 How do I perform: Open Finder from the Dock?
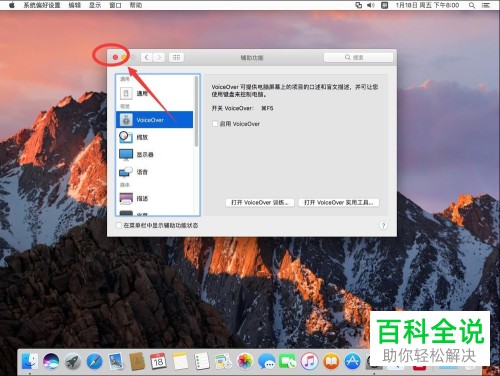click(x=30, y=361)
